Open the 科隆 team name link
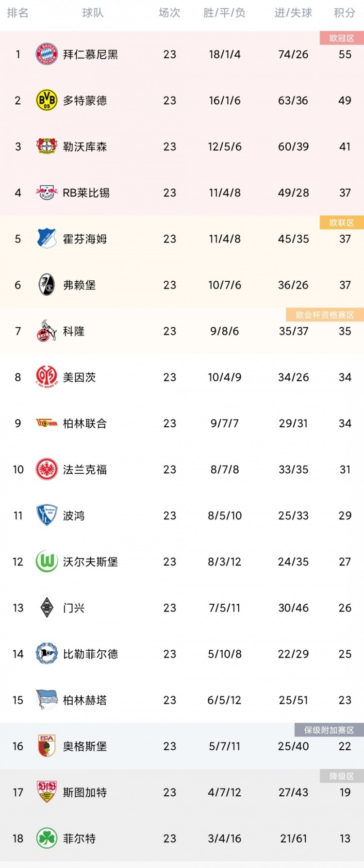This screenshot has width=364, height=868. (x=74, y=331)
